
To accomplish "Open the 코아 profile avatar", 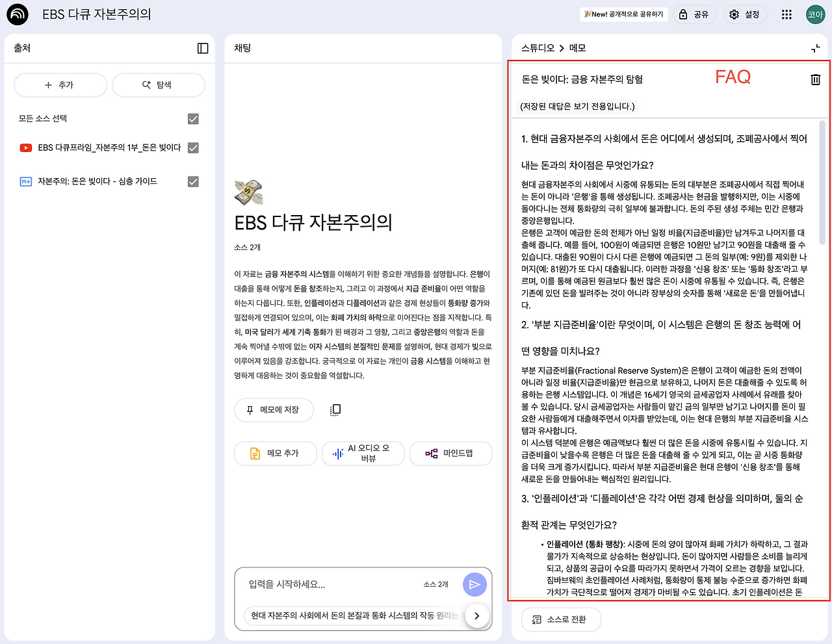I will click(815, 14).
